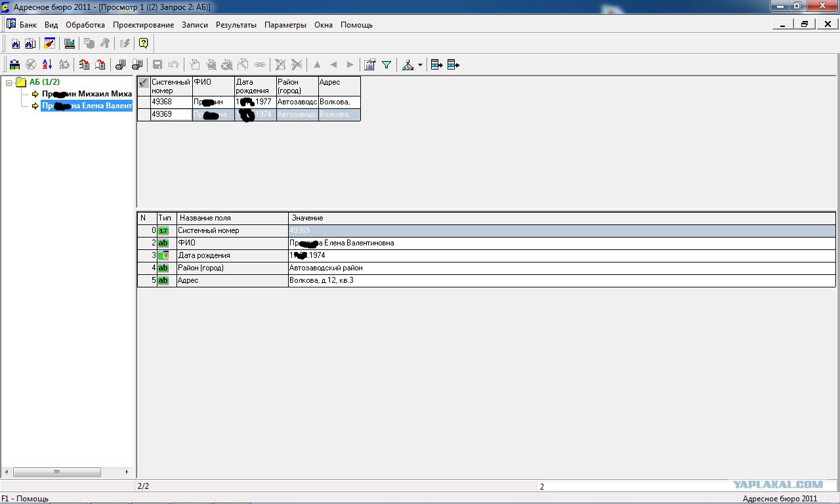Click the Значение column header

coord(562,218)
